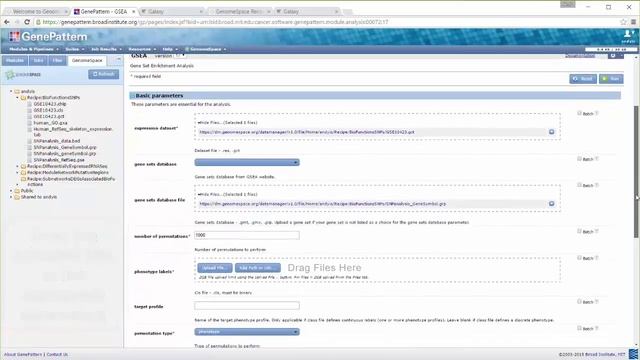Select file icon of GSE10423.gct
This screenshot has height=360, width=640.
[x=29, y=116]
